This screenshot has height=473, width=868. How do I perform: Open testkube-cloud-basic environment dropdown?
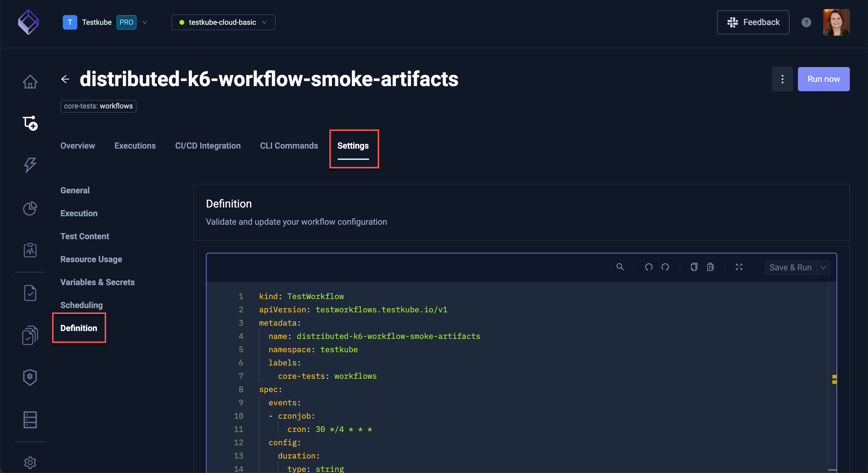(x=223, y=22)
